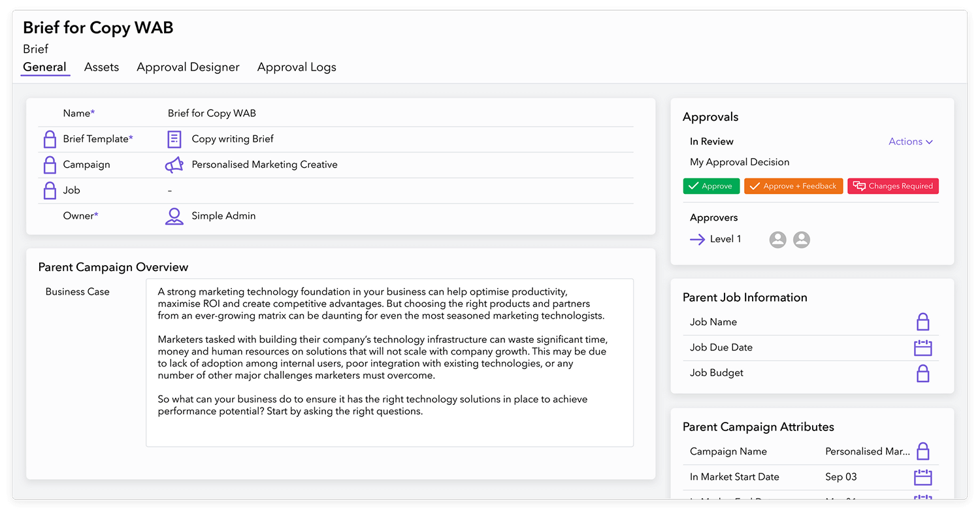Click the lock icon beside Campaign field
The image size is (980, 514).
[x=50, y=165]
